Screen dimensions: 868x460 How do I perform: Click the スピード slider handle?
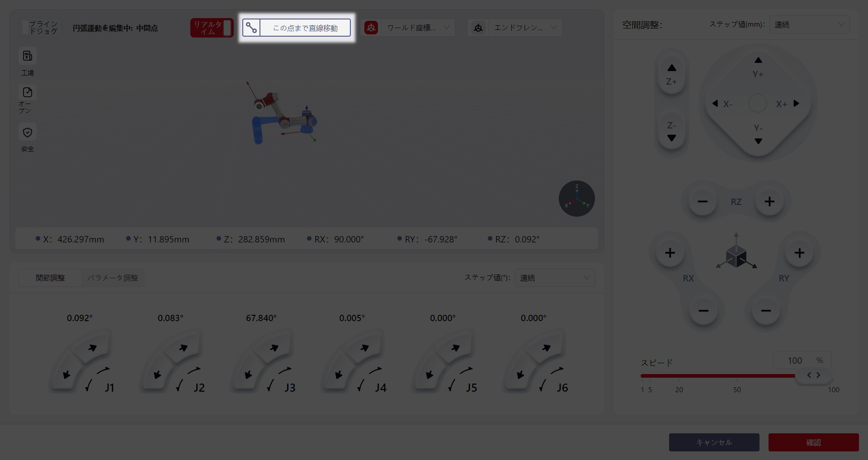click(x=813, y=375)
